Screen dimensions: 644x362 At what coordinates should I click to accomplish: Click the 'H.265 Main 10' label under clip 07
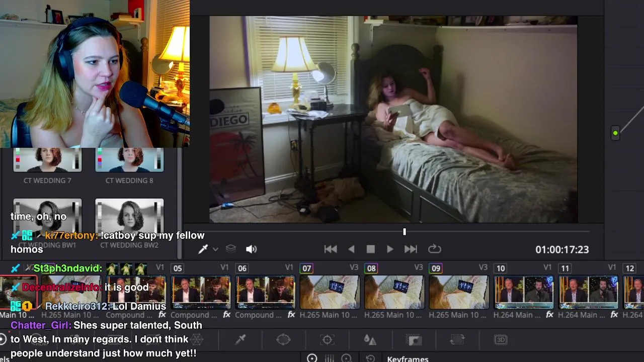328,315
